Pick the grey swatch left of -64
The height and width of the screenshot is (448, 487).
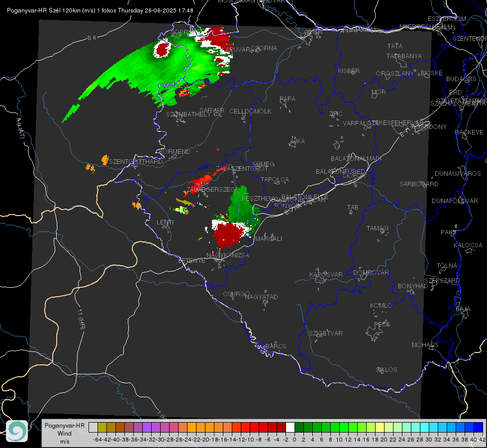pyautogui.click(x=93, y=428)
